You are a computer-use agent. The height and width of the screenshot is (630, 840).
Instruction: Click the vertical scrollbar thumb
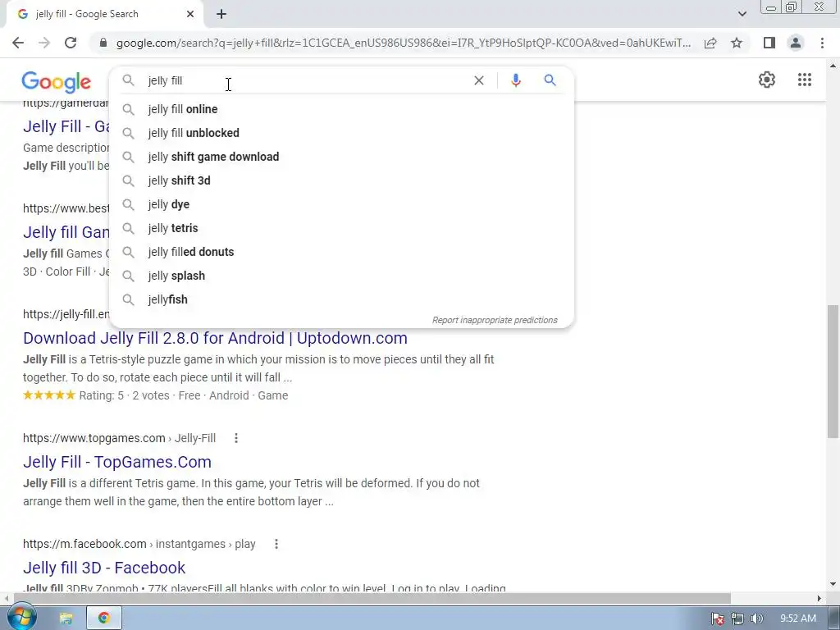pos(833,372)
